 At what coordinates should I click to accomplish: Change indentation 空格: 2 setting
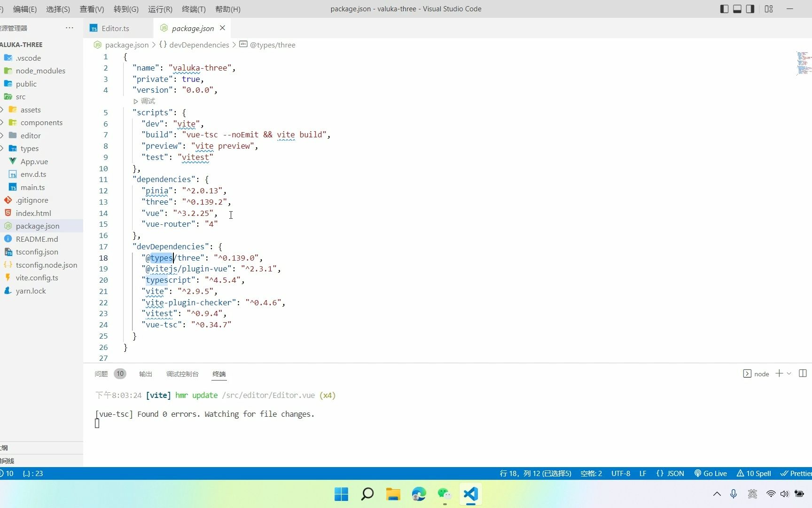click(x=591, y=473)
